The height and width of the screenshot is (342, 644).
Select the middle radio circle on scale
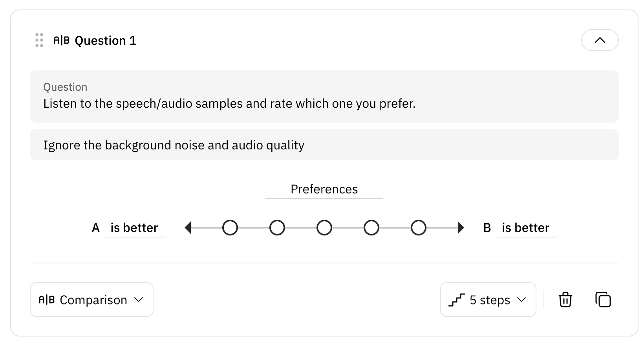[324, 228]
